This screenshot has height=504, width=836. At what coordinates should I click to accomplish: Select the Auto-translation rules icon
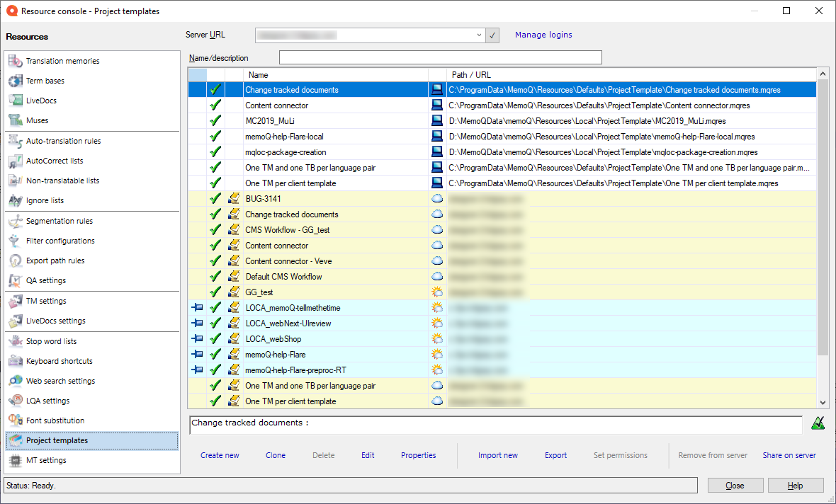click(14, 141)
